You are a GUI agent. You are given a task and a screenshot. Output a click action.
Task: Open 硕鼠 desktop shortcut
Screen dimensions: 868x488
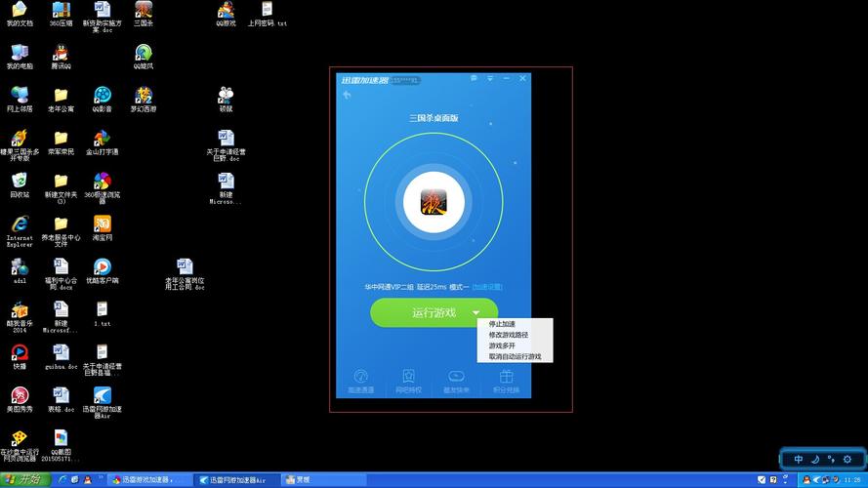pos(226,100)
